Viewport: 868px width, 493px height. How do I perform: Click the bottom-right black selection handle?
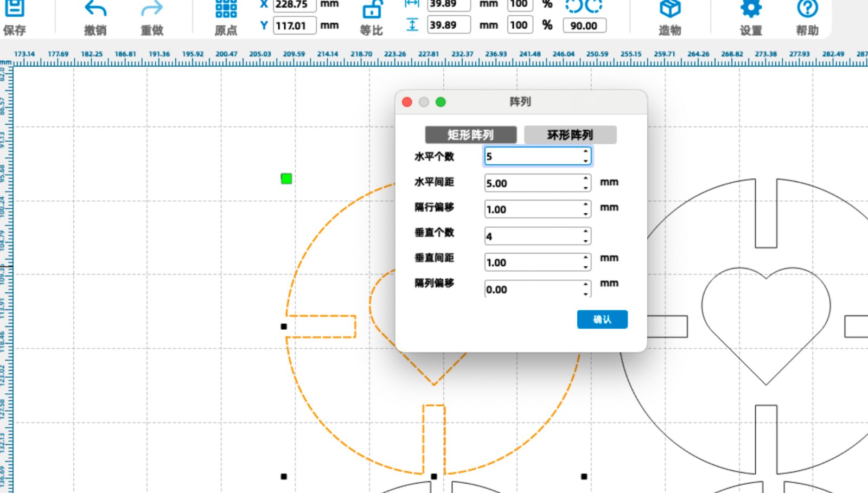click(584, 477)
